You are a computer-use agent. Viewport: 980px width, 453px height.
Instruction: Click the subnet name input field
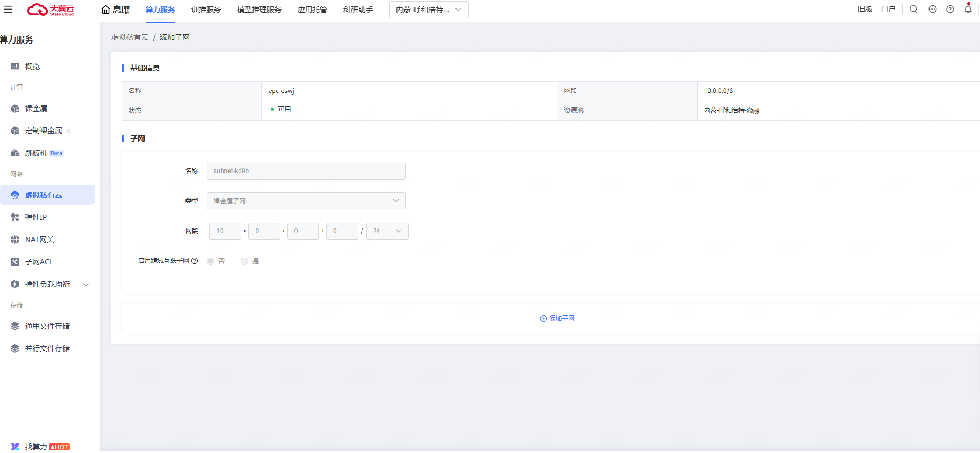pos(306,171)
